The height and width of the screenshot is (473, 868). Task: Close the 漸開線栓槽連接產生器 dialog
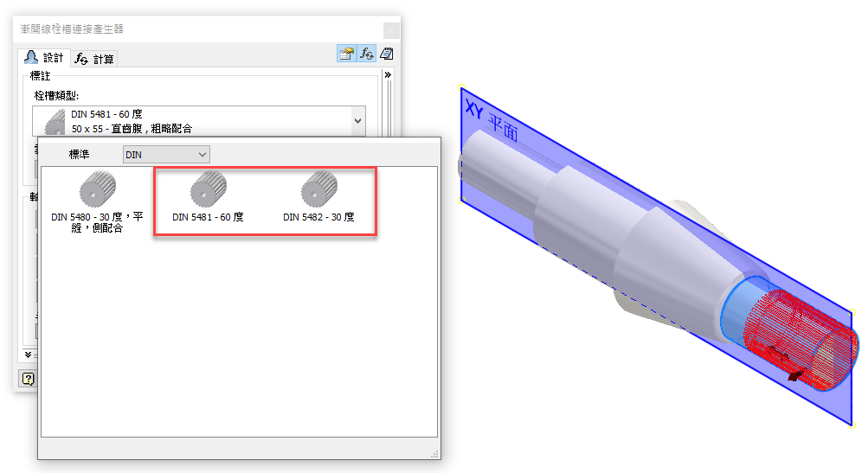(391, 30)
